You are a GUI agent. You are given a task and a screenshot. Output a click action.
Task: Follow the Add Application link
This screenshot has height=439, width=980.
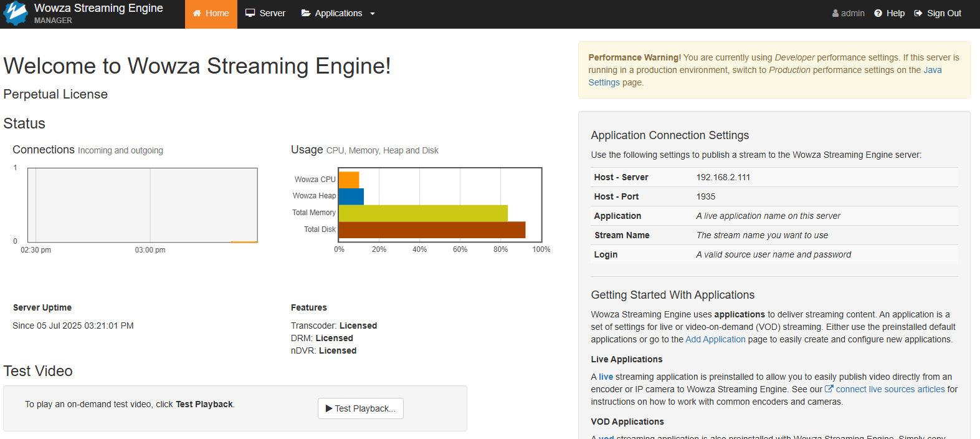pos(715,339)
